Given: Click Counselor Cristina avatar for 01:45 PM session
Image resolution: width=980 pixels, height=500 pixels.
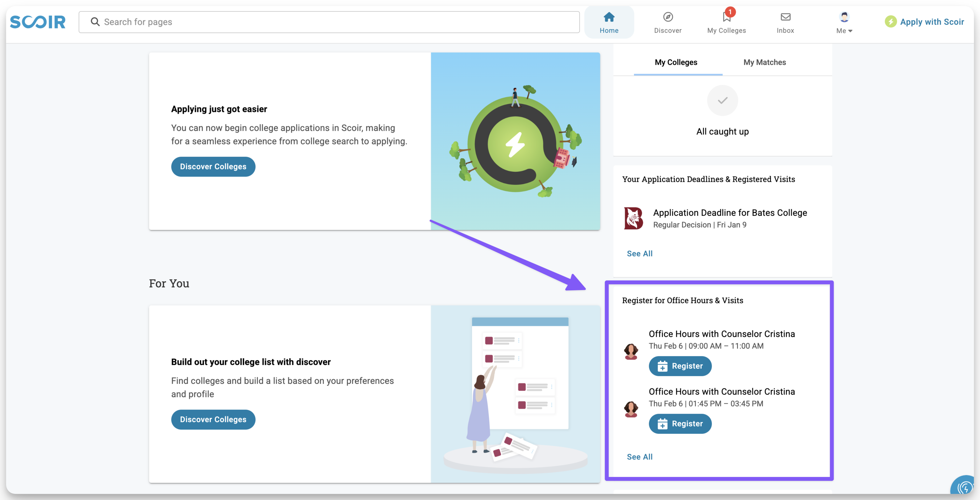Looking at the screenshot, I should click(x=631, y=409).
